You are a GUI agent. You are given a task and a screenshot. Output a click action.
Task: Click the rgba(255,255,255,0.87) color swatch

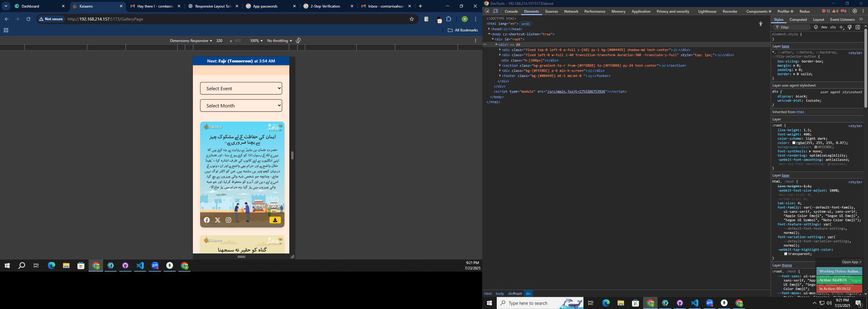[x=794, y=143]
